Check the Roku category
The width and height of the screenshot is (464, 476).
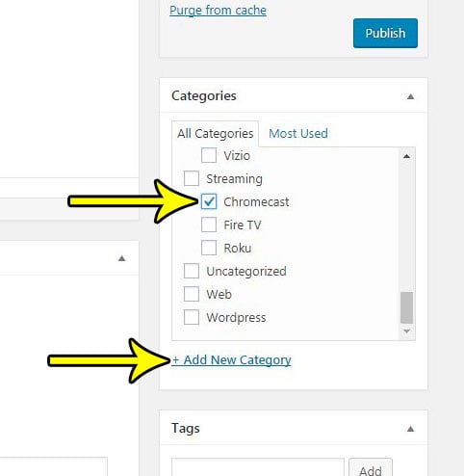coord(209,248)
